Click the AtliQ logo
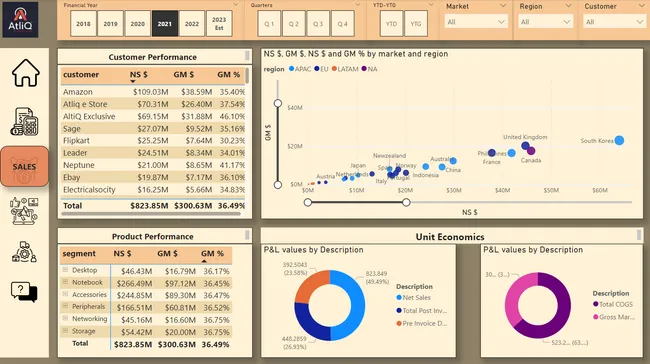650x364 pixels. pos(20,19)
